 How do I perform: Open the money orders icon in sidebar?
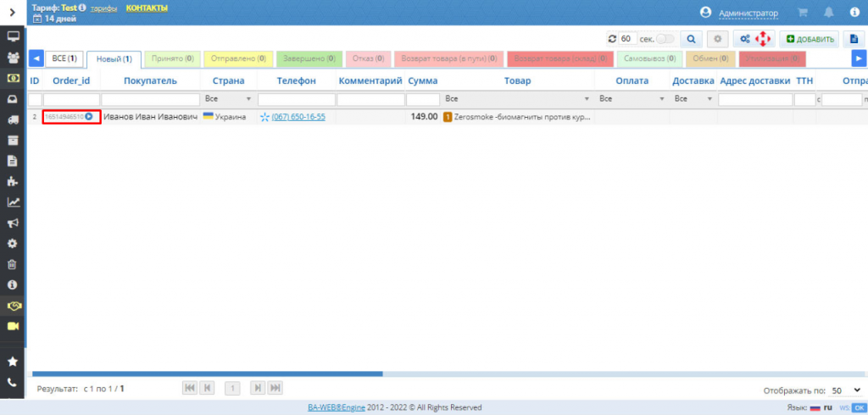(x=13, y=78)
